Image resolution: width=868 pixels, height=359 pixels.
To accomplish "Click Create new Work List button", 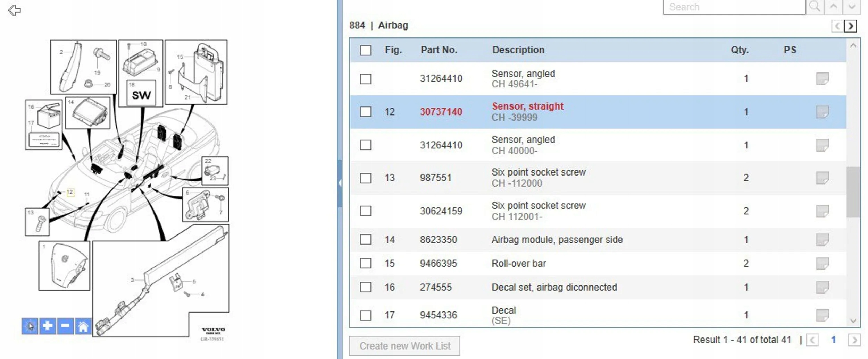I will point(404,346).
